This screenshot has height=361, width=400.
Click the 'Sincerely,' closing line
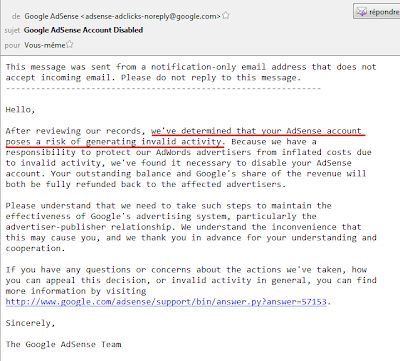click(30, 323)
